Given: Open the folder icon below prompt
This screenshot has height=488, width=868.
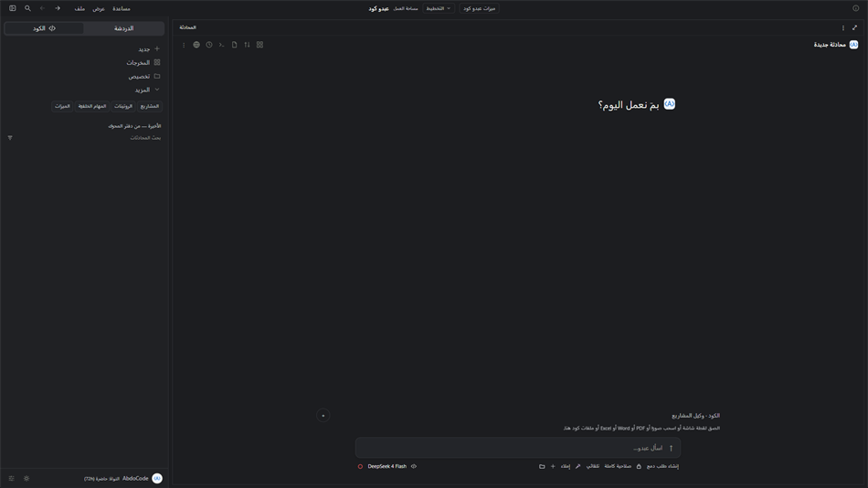Looking at the screenshot, I should click(542, 466).
